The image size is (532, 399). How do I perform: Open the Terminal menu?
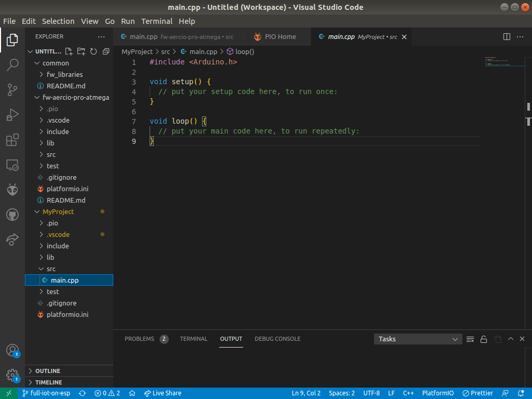tap(156, 21)
